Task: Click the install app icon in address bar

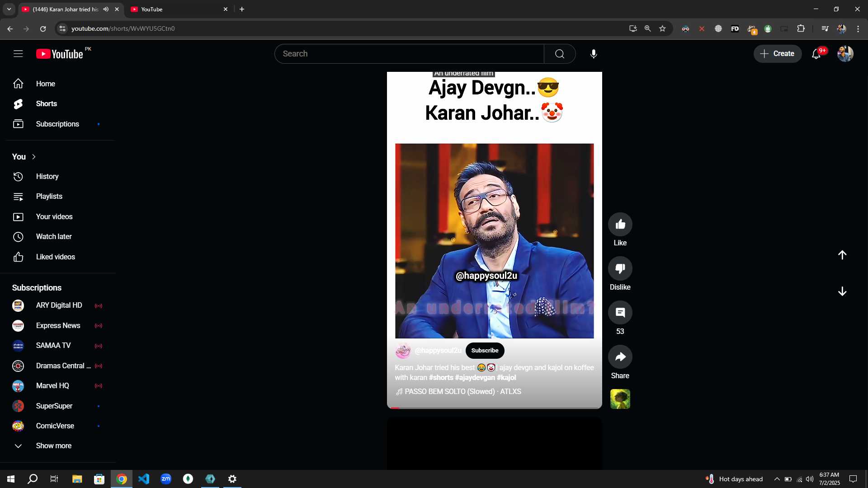Action: [x=633, y=28]
